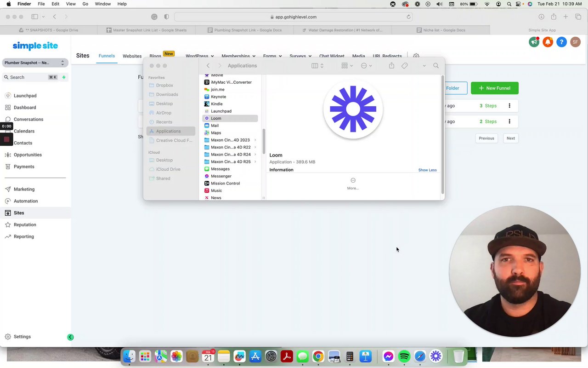Open Reputation section in sidebar

[x=25, y=225]
